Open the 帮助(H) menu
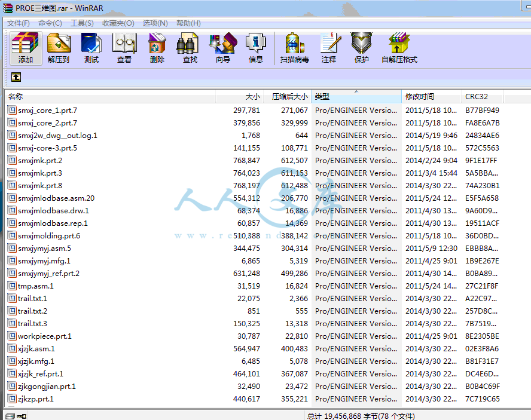531x420 pixels. [x=188, y=23]
